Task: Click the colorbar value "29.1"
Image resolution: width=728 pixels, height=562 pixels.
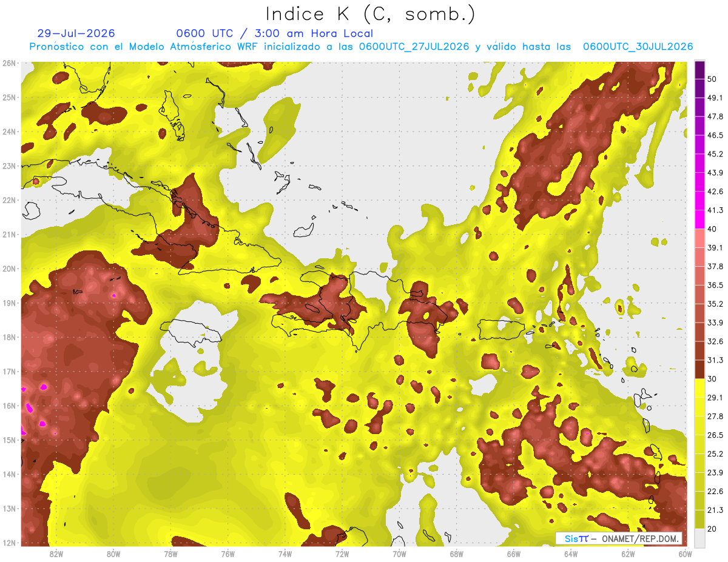Action: (x=715, y=398)
